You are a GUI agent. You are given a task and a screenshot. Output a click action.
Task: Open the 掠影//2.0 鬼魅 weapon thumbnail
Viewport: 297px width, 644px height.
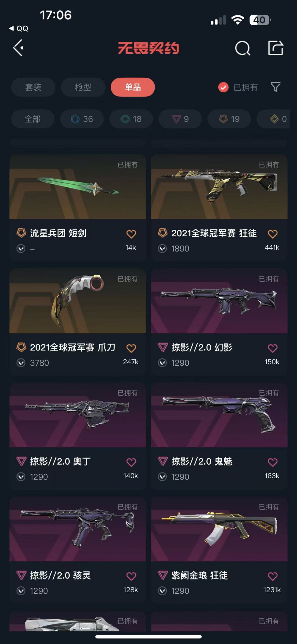tap(219, 415)
